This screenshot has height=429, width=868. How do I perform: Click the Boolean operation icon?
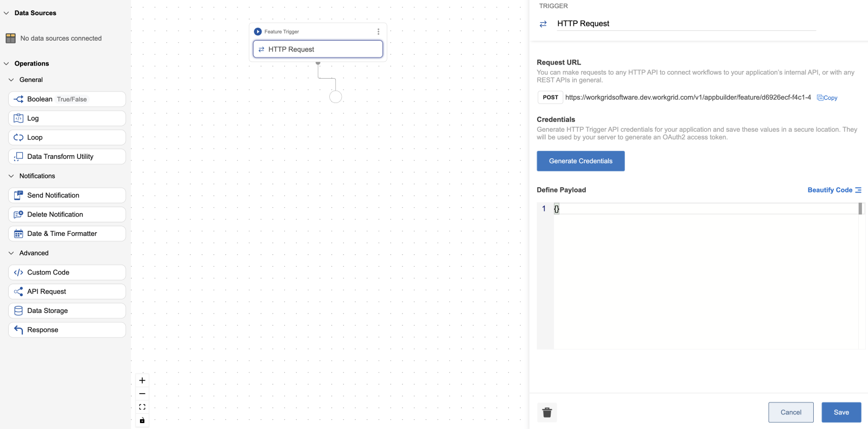tap(18, 99)
